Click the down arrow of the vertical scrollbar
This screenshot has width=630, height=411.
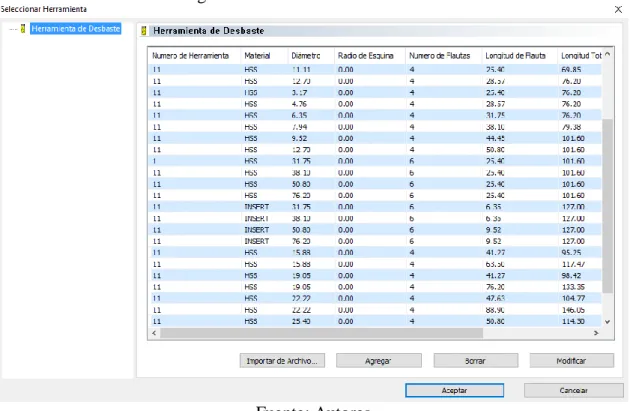pyautogui.click(x=608, y=322)
